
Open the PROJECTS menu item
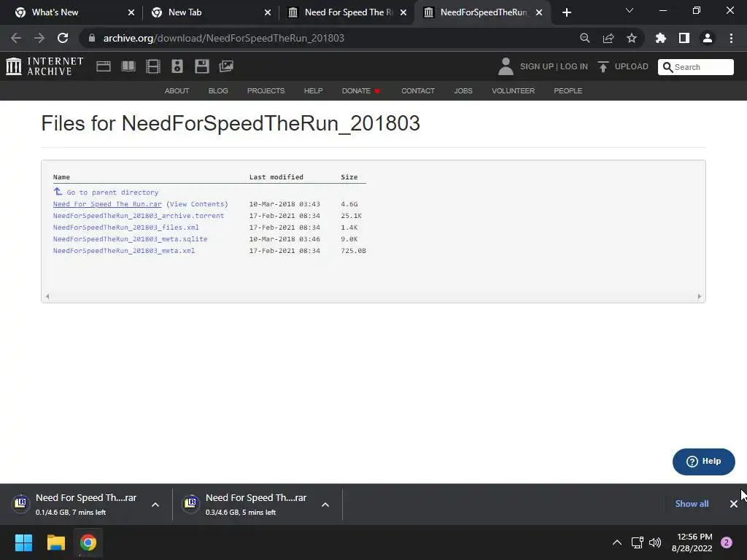click(266, 90)
